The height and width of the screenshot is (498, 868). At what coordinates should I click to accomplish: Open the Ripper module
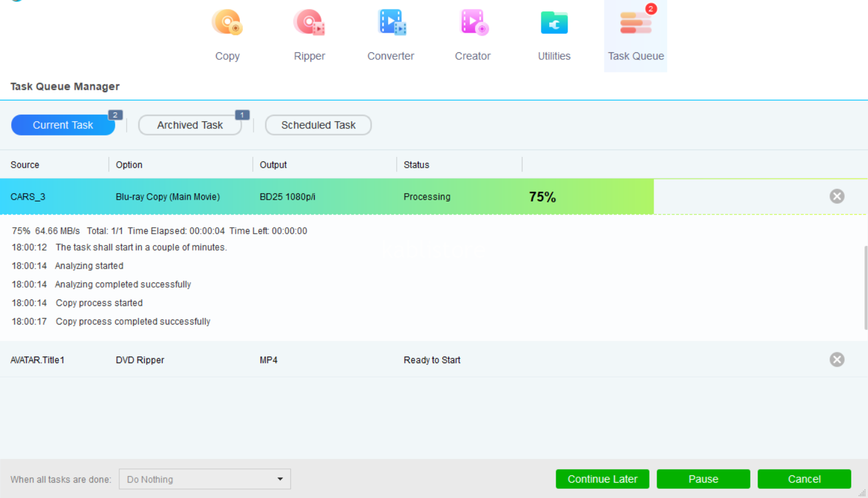[309, 36]
